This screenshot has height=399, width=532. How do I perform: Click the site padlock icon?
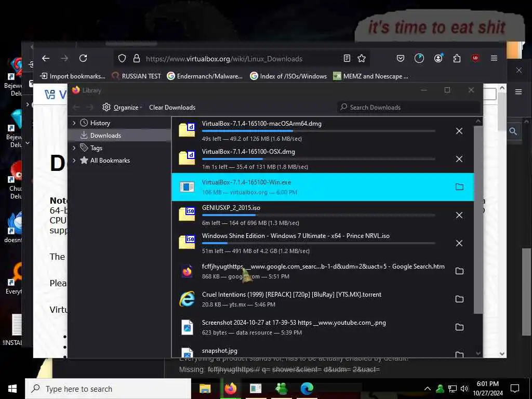(137, 58)
